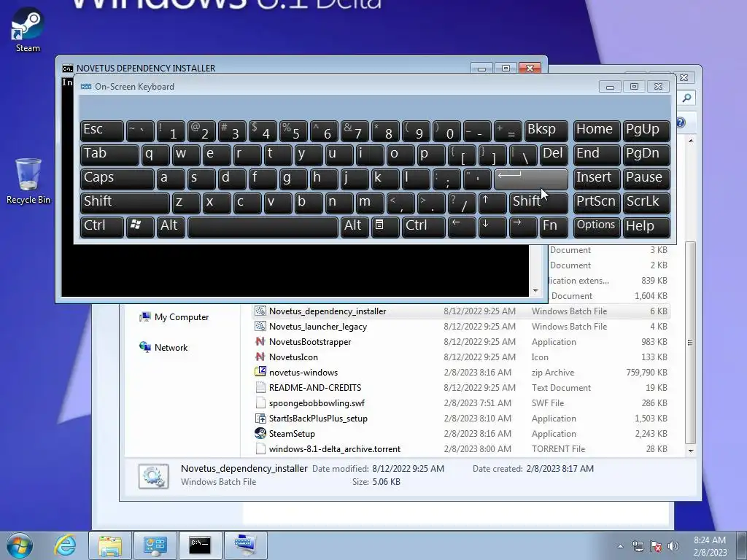This screenshot has width=747, height=560.
Task: Click the PrtScn key
Action: [x=597, y=203]
